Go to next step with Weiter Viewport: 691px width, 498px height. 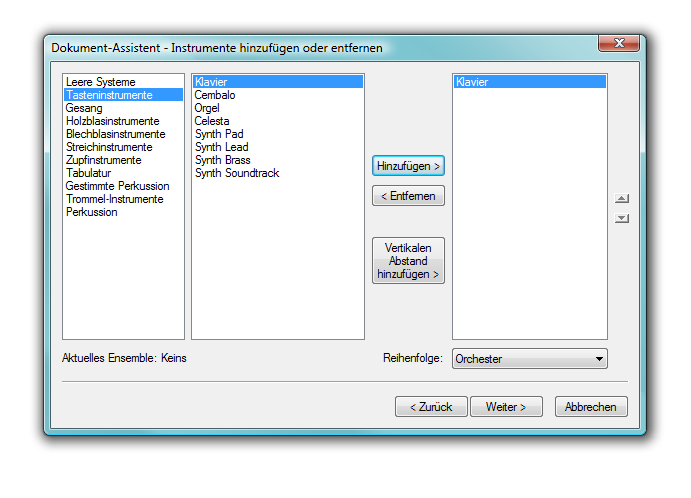pyautogui.click(x=513, y=407)
